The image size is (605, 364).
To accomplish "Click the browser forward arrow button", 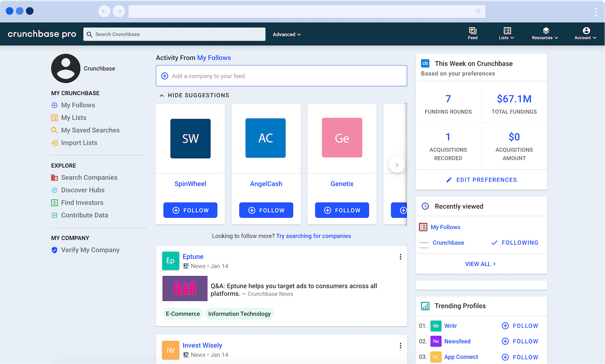I will point(119,11).
